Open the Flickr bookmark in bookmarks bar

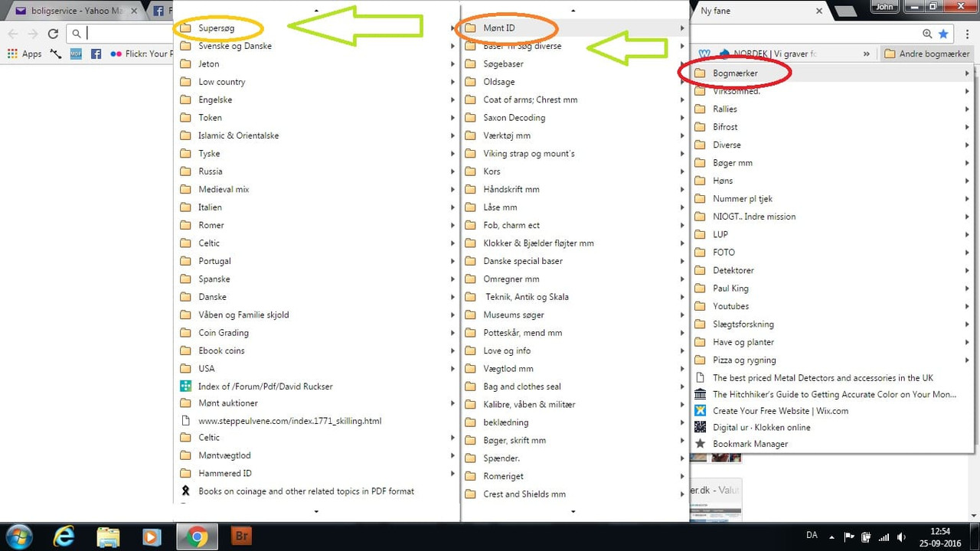coord(142,54)
